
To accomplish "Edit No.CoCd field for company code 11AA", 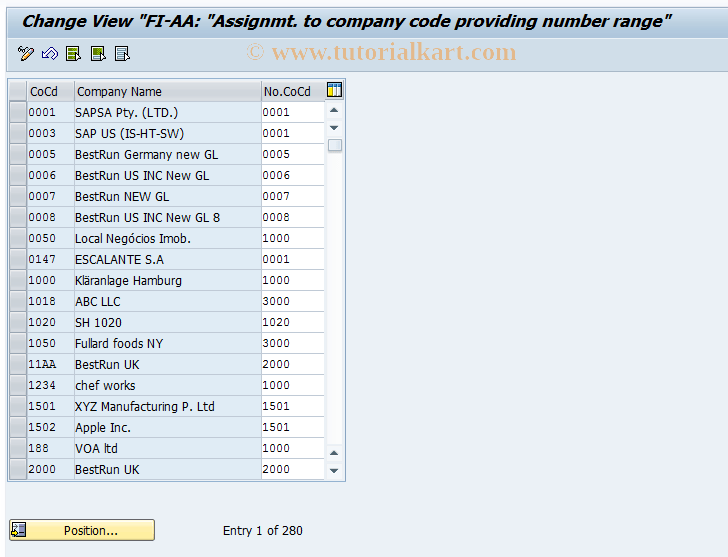I will (292, 364).
